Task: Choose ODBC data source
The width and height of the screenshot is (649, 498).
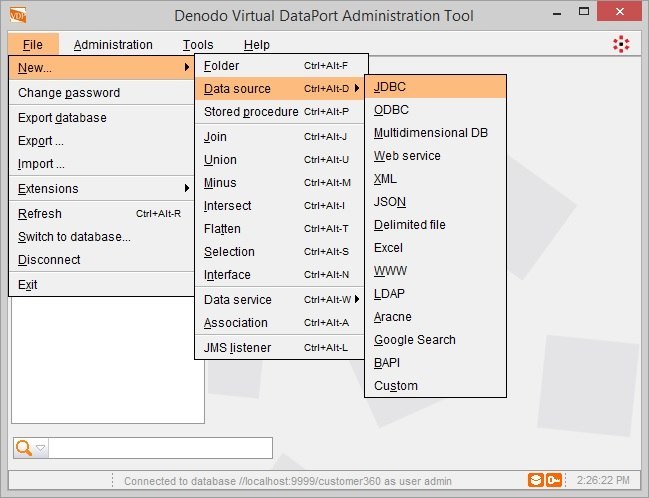Action: click(435, 110)
